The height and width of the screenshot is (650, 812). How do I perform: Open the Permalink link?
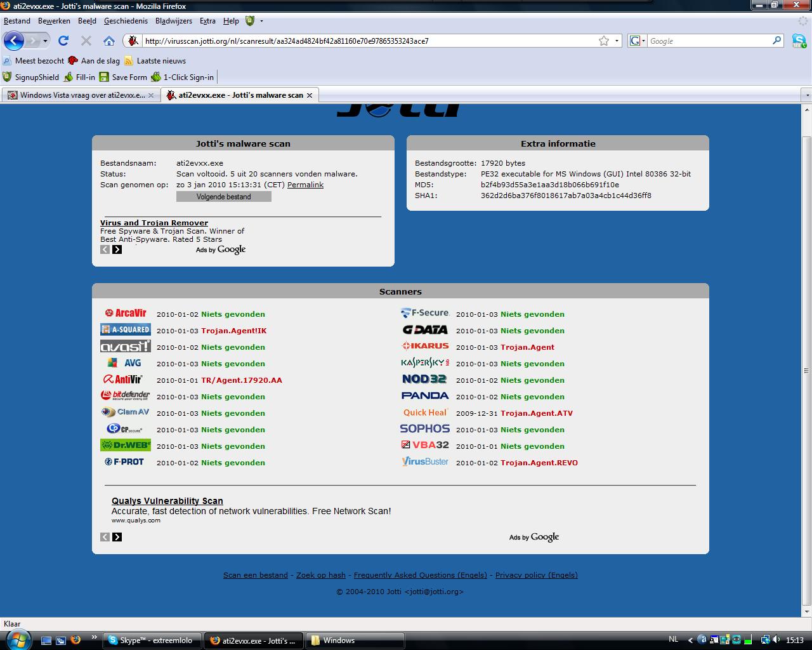click(x=305, y=185)
